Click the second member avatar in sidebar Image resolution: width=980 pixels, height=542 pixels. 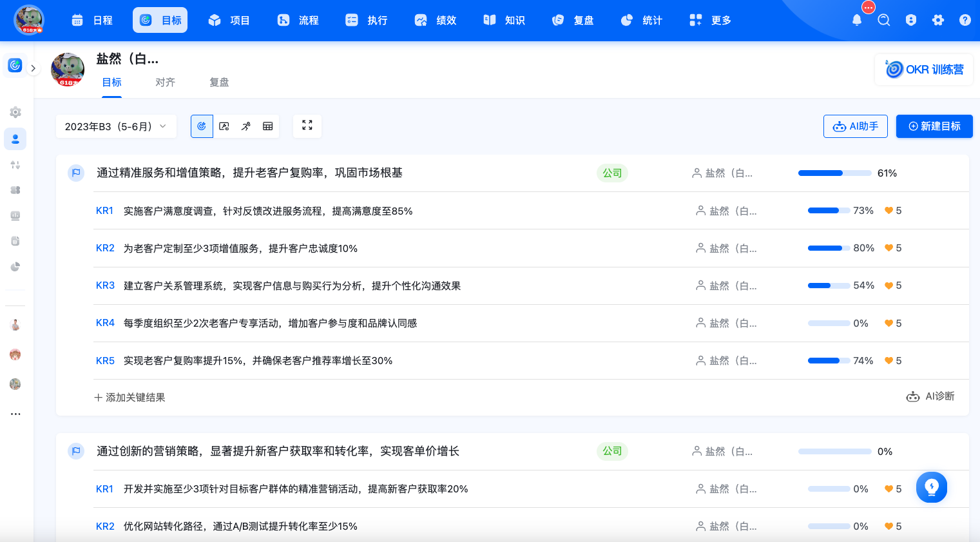click(x=15, y=354)
